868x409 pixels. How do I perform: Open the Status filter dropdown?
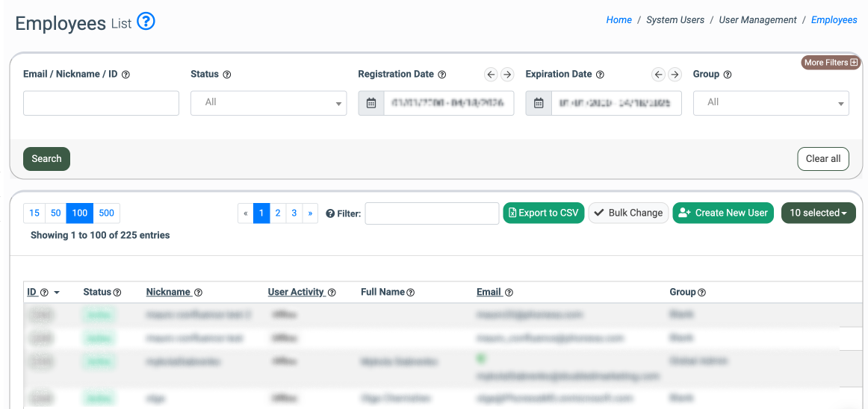(269, 103)
